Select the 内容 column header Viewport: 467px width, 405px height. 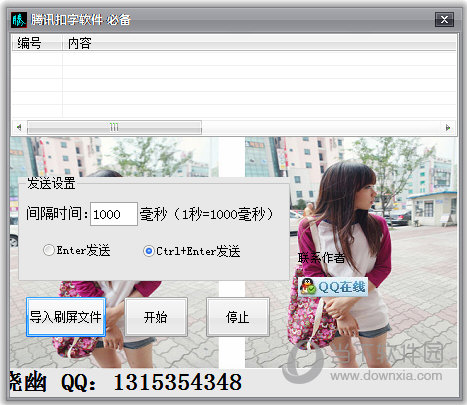[x=259, y=43]
